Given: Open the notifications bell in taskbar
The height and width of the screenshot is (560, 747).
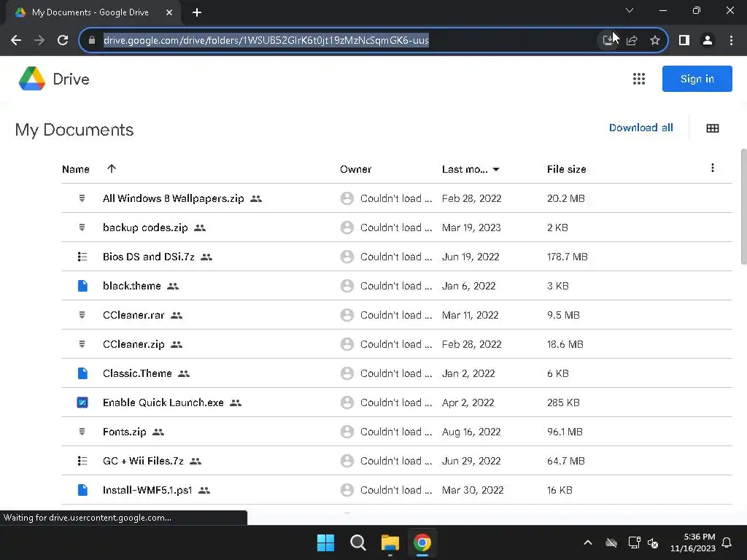Looking at the screenshot, I should [x=727, y=542].
